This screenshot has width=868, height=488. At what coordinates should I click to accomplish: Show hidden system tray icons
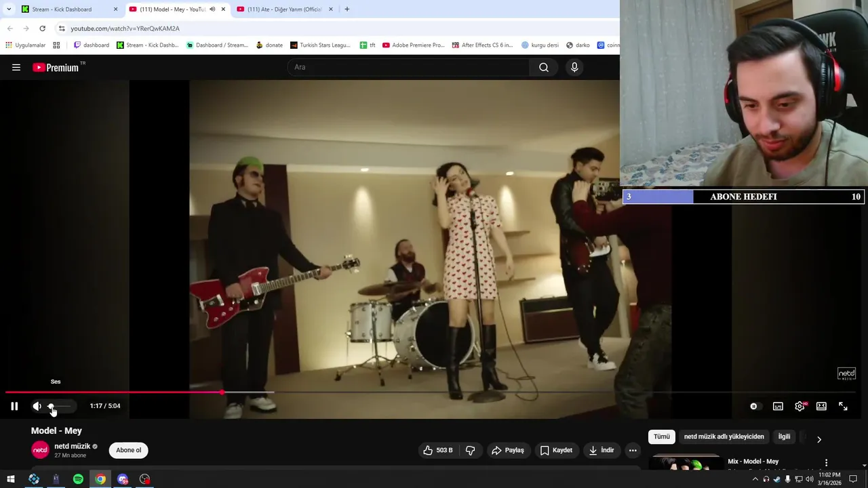tap(755, 479)
